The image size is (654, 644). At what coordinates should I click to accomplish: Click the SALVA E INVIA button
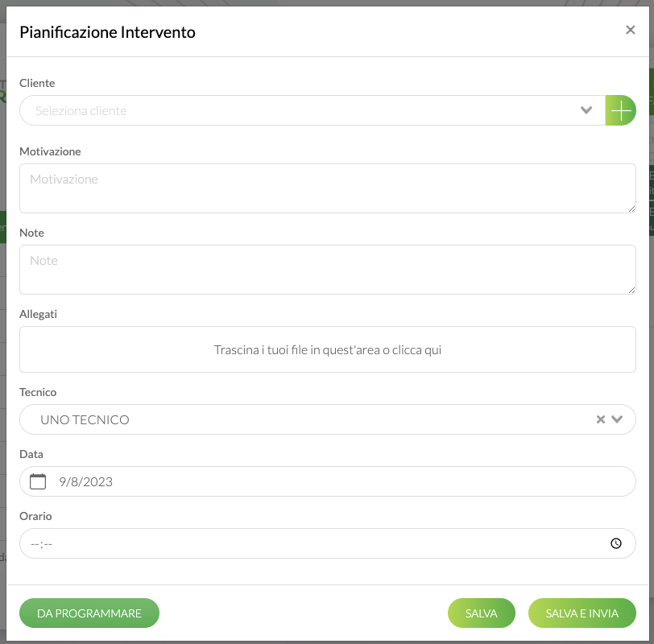[x=582, y=613]
